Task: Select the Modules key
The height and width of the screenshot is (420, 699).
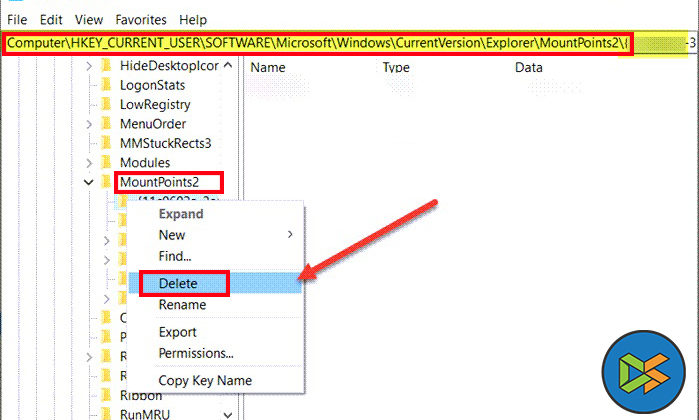Action: 145,163
